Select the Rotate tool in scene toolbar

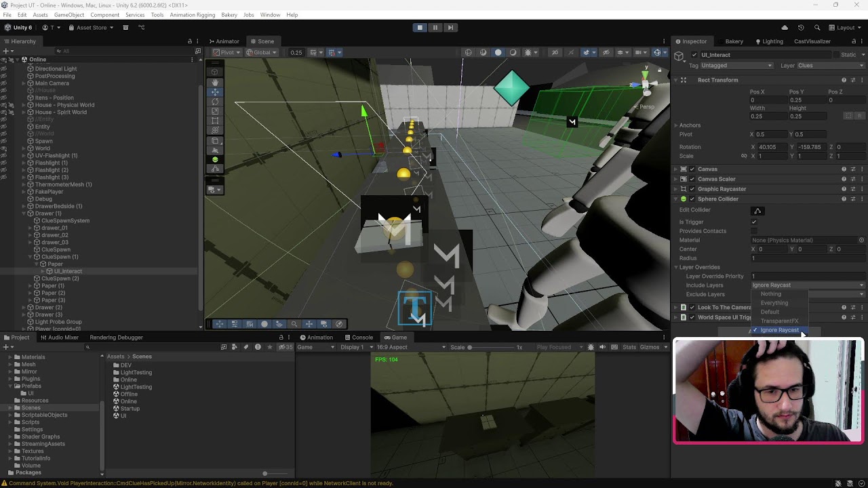[x=215, y=102]
